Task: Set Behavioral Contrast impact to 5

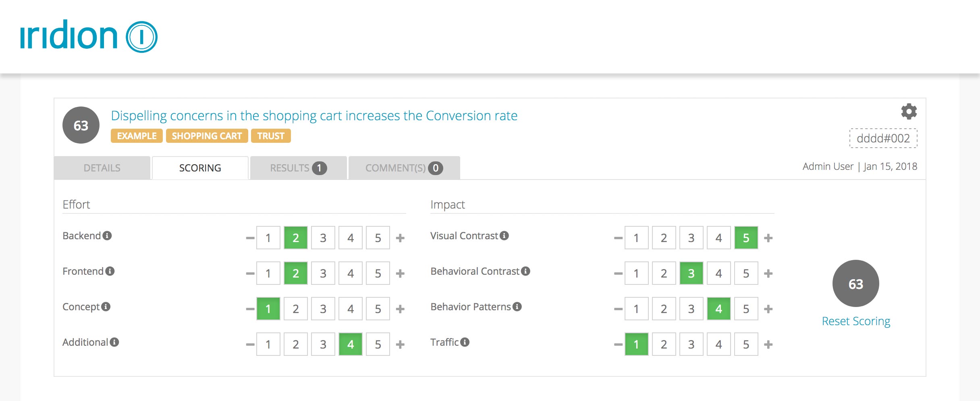Action: click(x=746, y=274)
